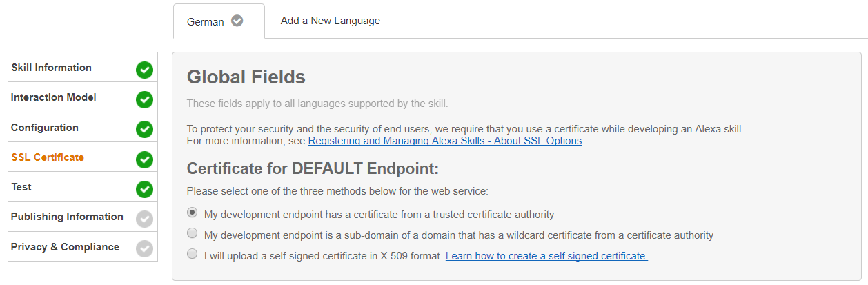This screenshot has height=285, width=868.
Task: Open the About SSL Options documentation link
Action: point(445,141)
